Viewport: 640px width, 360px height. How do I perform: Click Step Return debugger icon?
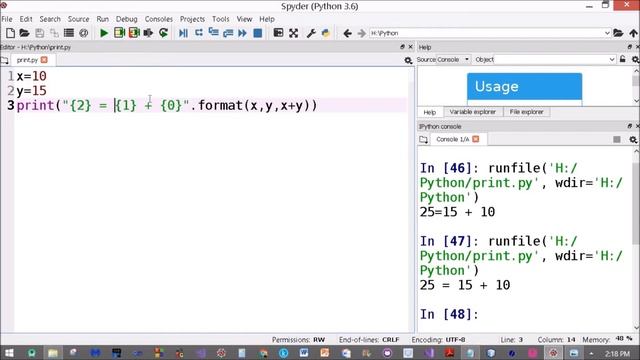(x=228, y=33)
